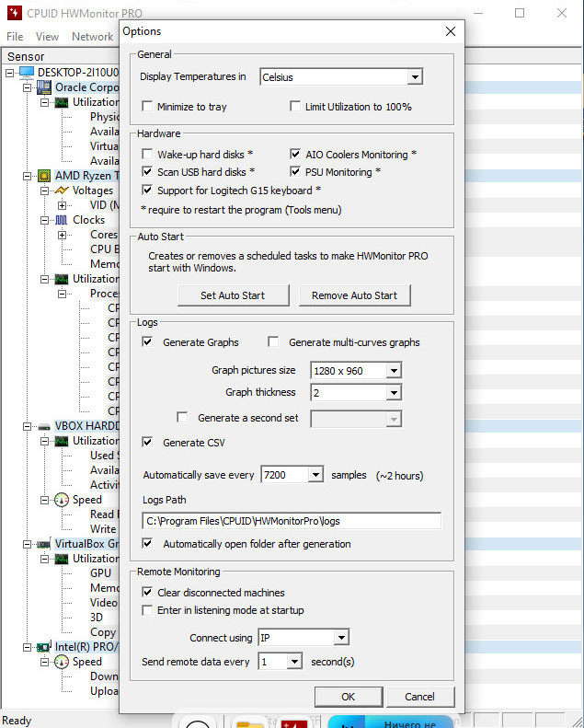This screenshot has width=584, height=728.
Task: Click the Voltages lightning bolt icon
Action: (62, 191)
